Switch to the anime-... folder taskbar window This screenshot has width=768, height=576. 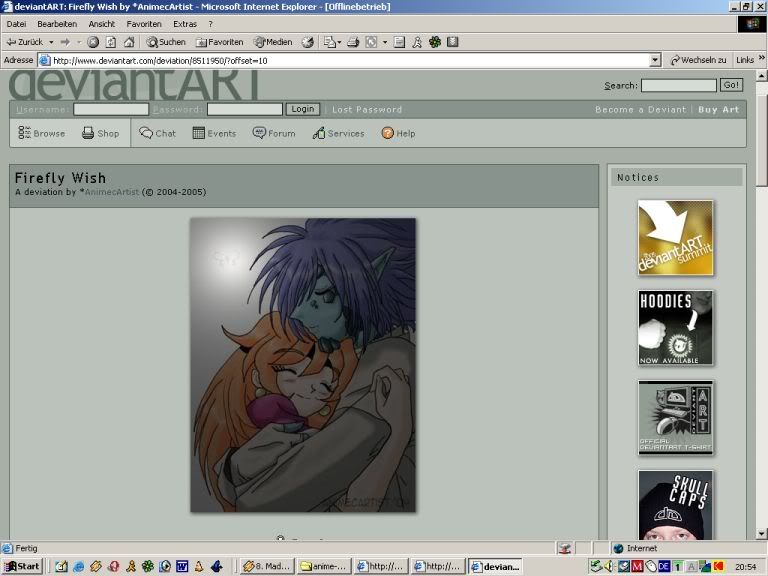click(324, 567)
